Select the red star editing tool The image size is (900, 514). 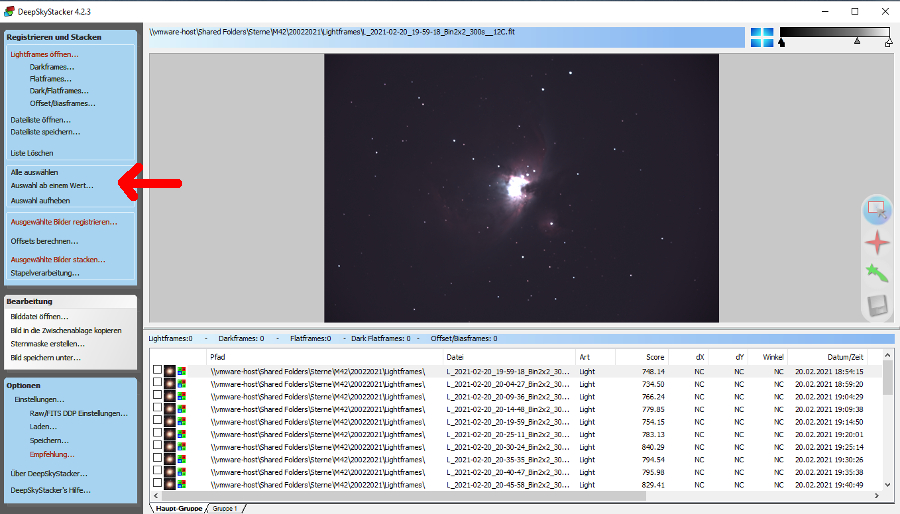pyautogui.click(x=877, y=242)
